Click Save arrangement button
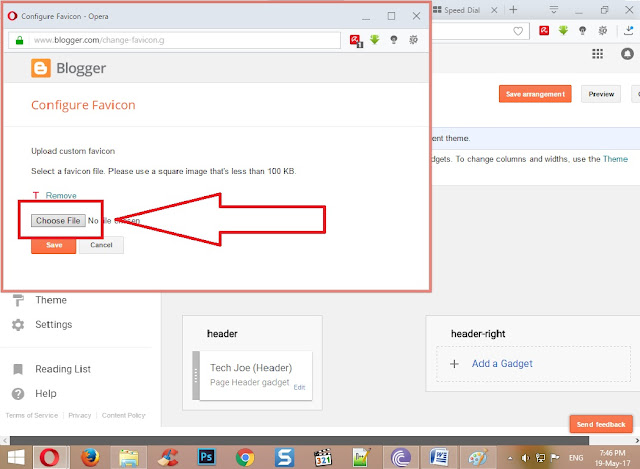This screenshot has height=469, width=640. (x=535, y=94)
